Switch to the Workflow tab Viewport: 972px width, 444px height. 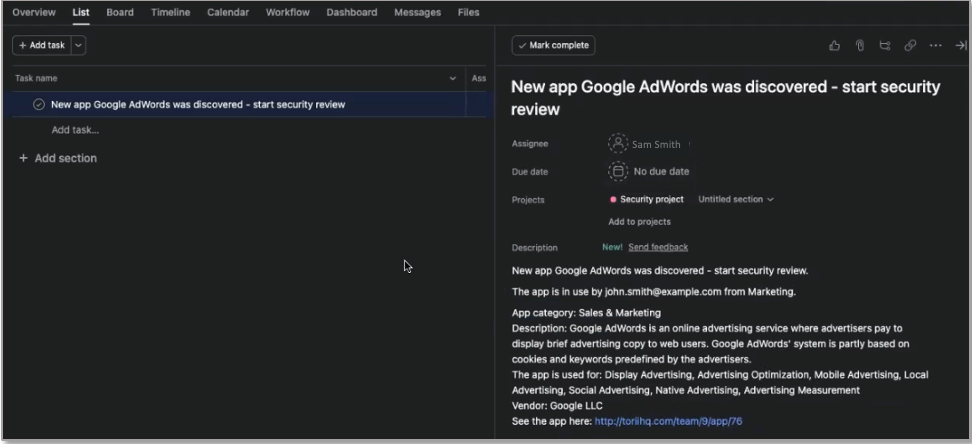[x=288, y=12]
